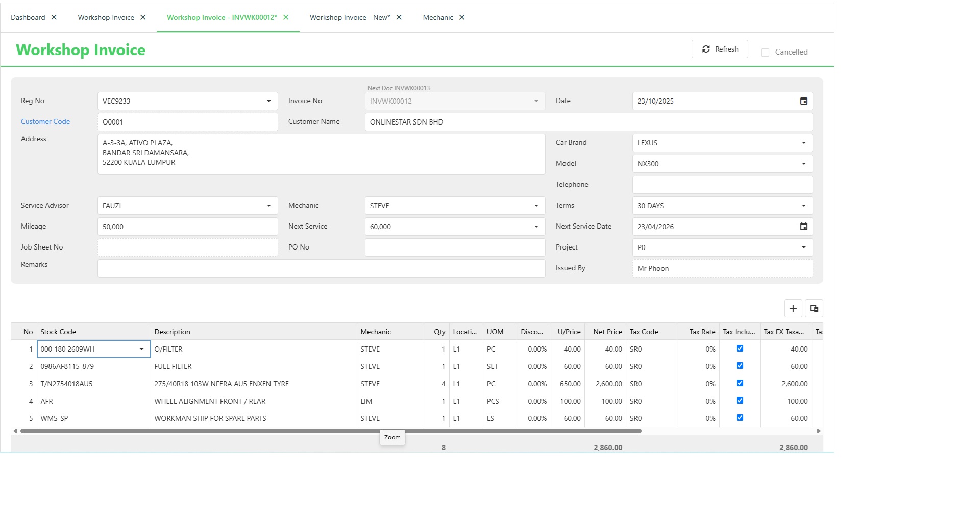Click the Address text area
The width and height of the screenshot is (980, 522).
pos(322,154)
